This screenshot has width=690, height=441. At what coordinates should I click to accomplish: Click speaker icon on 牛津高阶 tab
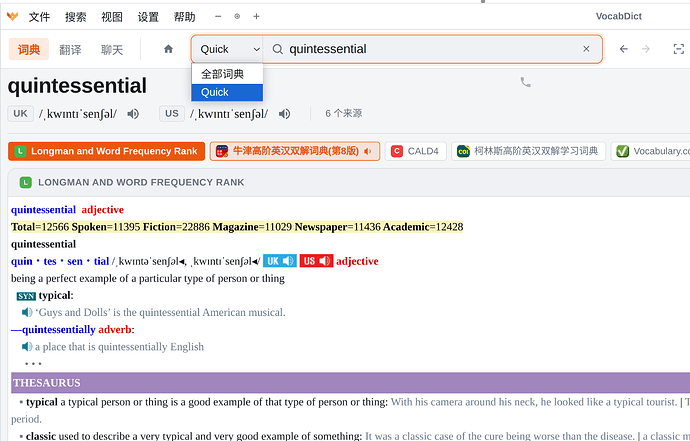368,151
